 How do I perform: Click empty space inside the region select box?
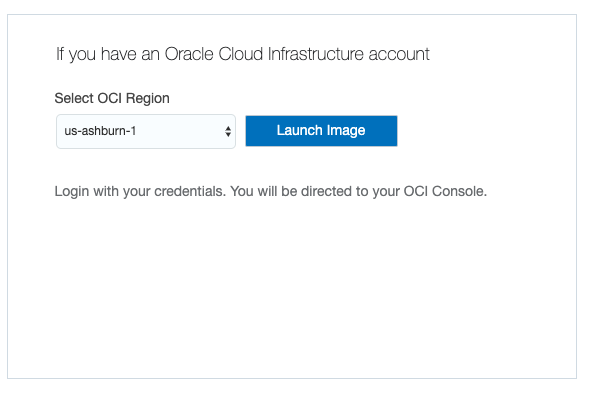pyautogui.click(x=181, y=131)
